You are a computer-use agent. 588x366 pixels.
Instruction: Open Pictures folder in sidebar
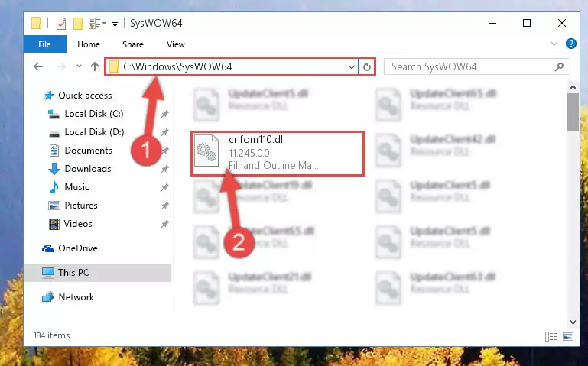click(81, 206)
